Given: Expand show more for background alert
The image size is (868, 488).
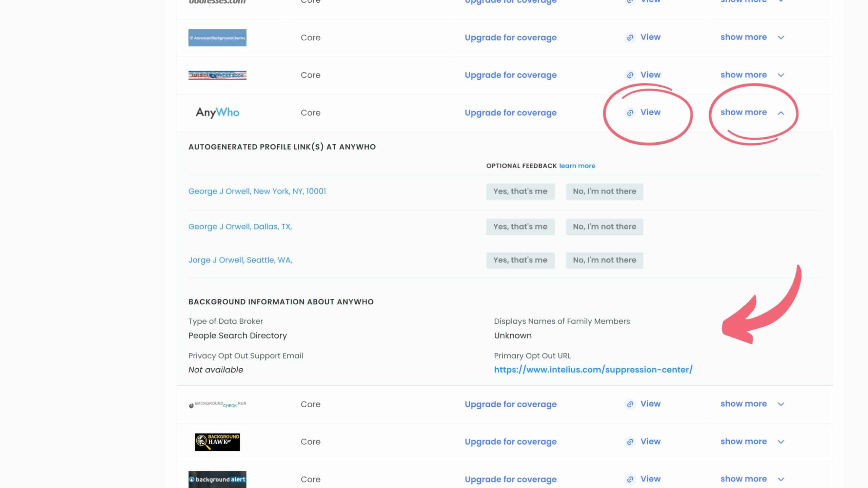Looking at the screenshot, I should (x=744, y=479).
